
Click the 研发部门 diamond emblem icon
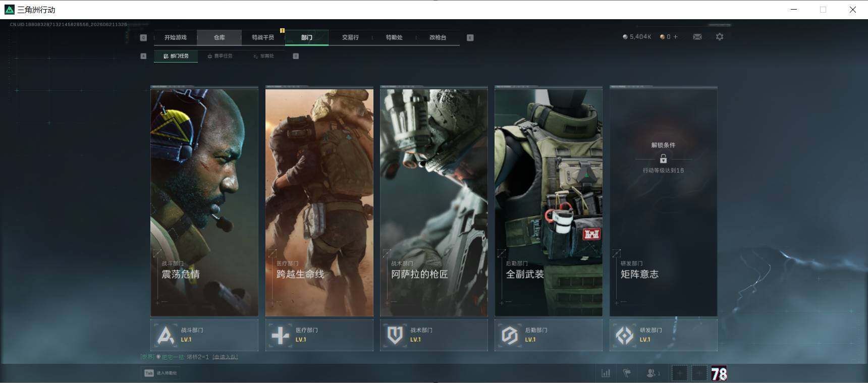(624, 335)
